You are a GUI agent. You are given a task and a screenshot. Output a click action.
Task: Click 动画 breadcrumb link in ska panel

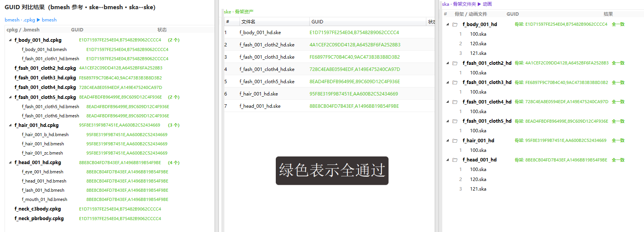tap(487, 4)
